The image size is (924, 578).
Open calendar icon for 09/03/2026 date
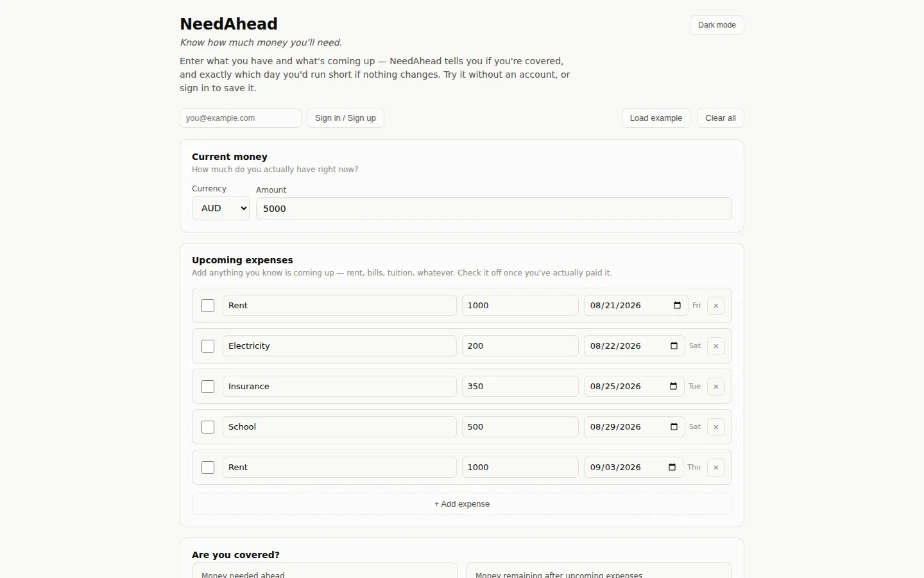click(x=672, y=467)
